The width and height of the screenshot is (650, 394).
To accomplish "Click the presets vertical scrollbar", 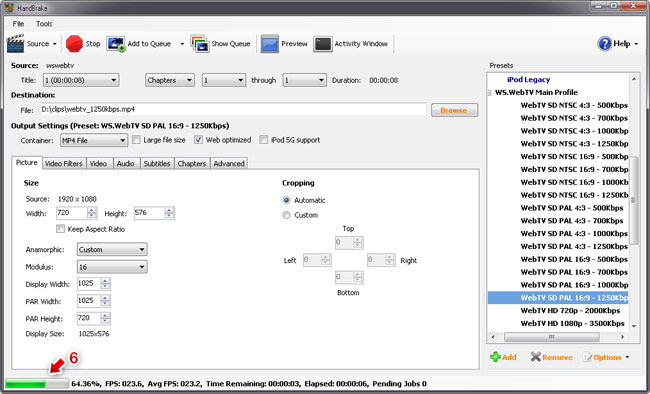I will (633, 202).
